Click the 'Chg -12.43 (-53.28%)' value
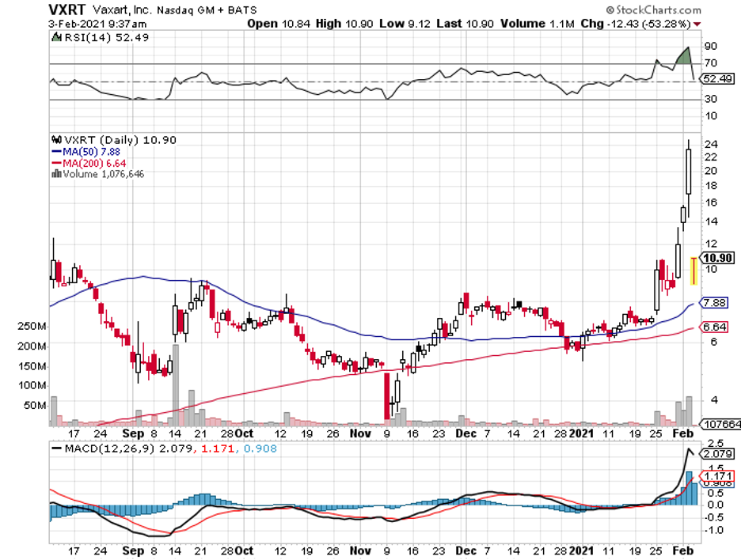The image size is (741, 560). click(x=636, y=24)
